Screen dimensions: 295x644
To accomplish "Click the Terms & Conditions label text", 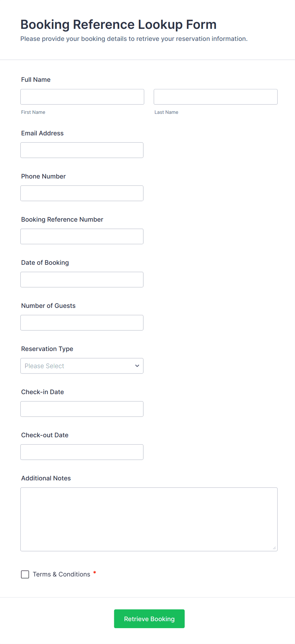I will point(62,574).
